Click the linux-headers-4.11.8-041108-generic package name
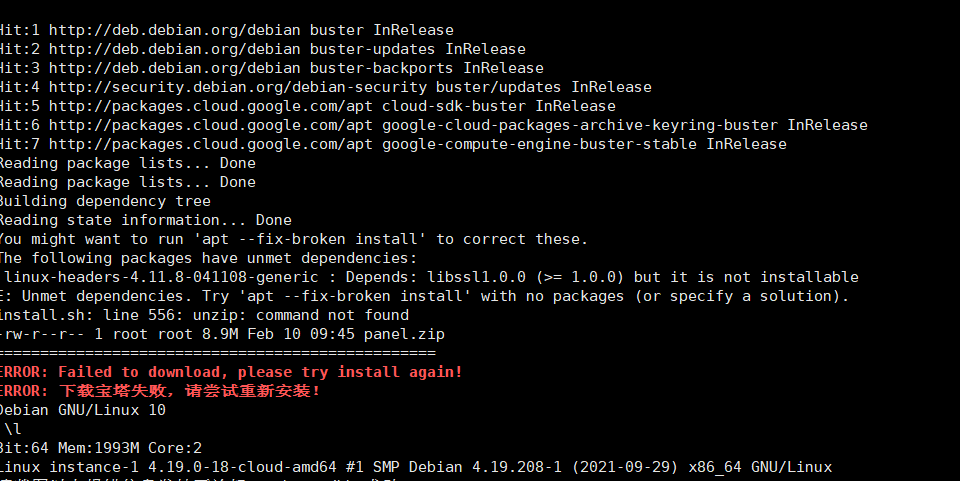The width and height of the screenshot is (960, 481). coord(162,277)
